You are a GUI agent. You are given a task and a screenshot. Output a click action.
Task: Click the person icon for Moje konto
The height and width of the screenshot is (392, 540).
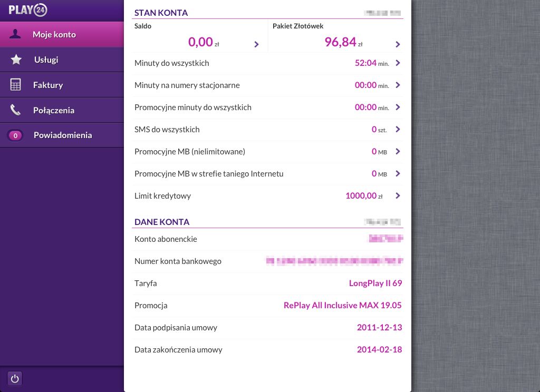pos(16,34)
